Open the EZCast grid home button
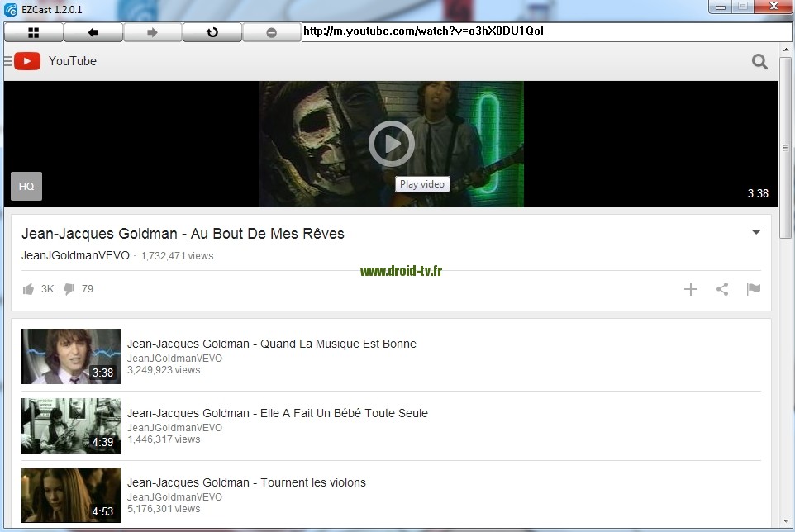 (33, 32)
